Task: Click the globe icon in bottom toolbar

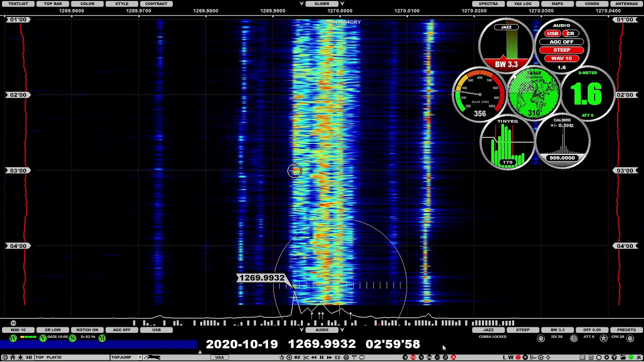Action: pos(5,357)
